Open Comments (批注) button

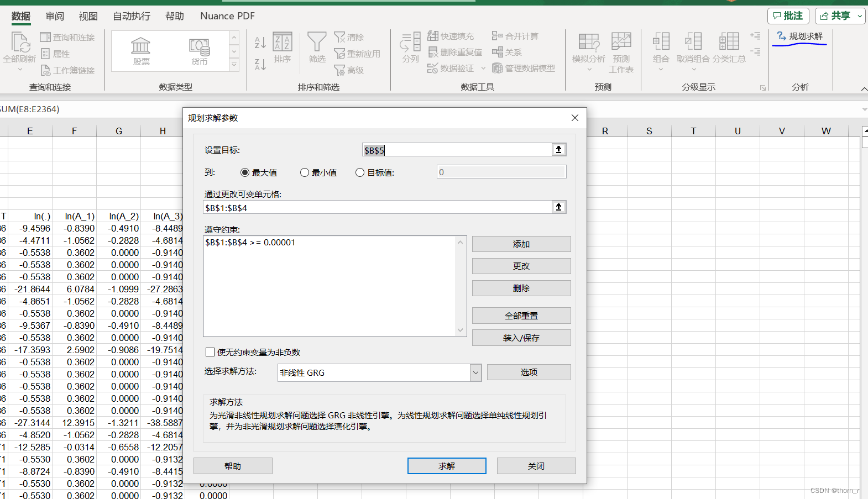[788, 16]
